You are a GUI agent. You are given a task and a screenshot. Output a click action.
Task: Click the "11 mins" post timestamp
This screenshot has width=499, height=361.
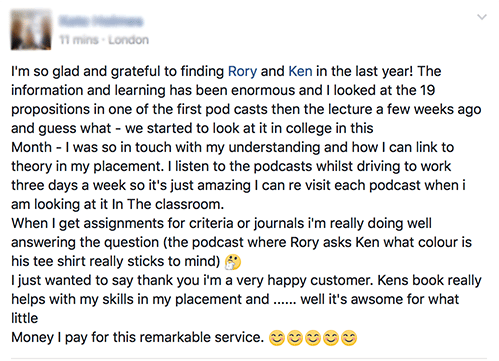pyautogui.click(x=79, y=40)
